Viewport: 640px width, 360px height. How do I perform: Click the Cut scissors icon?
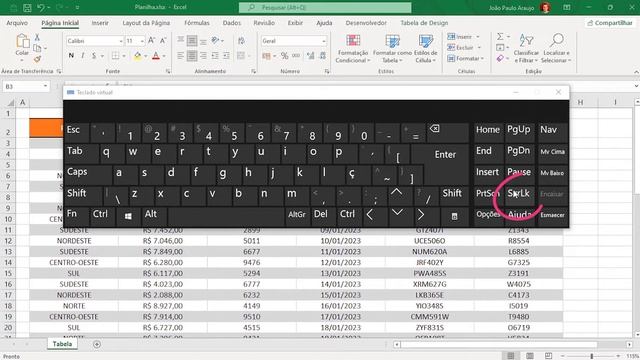(37, 38)
